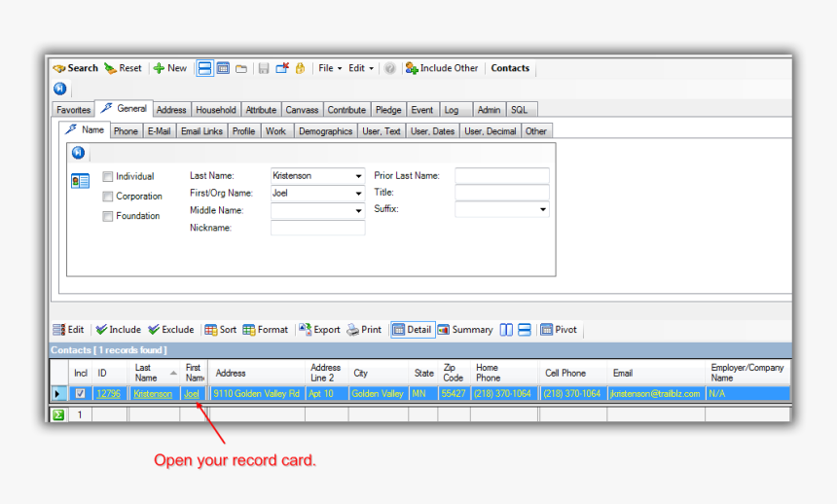The image size is (837, 504).
Task: Open the Suffix dropdown list
Action: (x=542, y=209)
